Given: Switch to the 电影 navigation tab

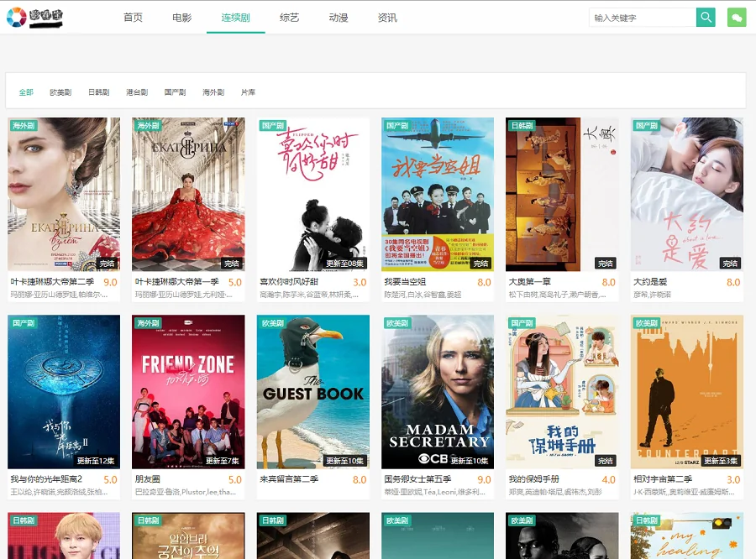Looking at the screenshot, I should pos(181,18).
